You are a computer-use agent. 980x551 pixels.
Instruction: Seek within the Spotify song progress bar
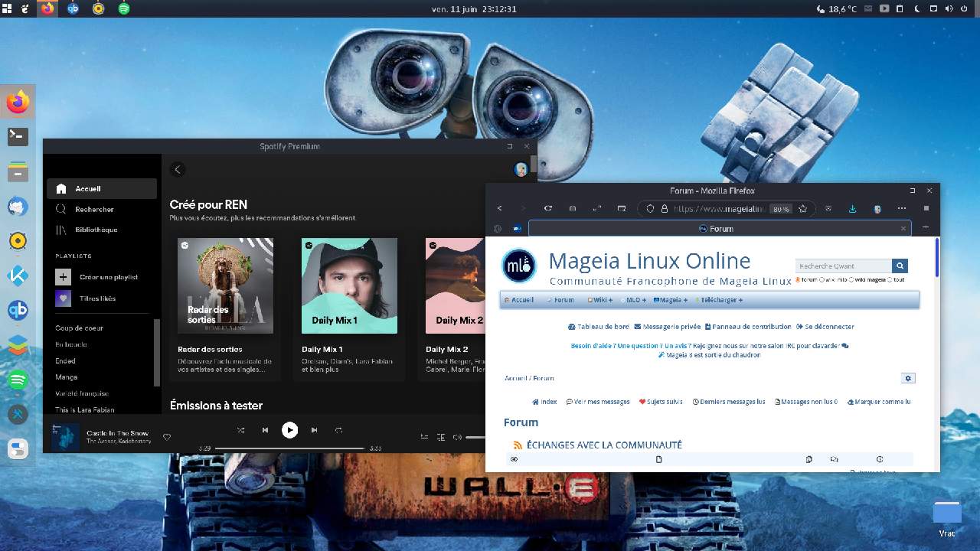pyautogui.click(x=289, y=448)
